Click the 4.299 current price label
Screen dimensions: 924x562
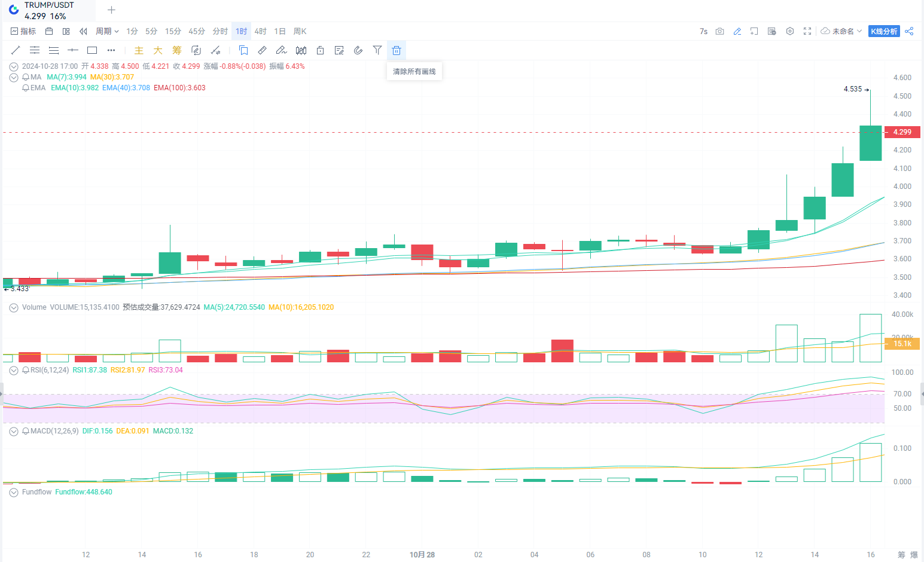click(902, 132)
